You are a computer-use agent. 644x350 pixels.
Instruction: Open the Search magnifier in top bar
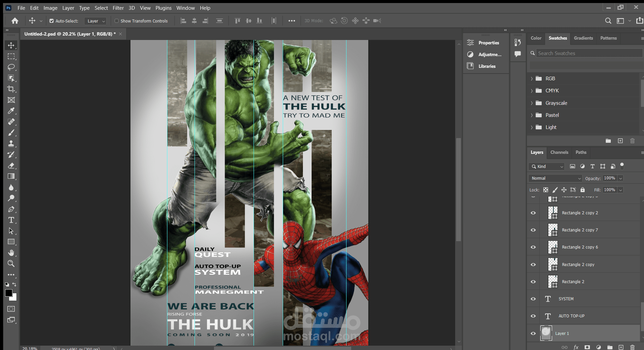[608, 21]
